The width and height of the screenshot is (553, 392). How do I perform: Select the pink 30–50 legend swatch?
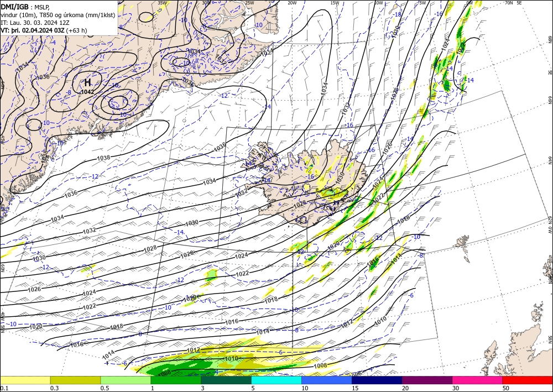[478, 380]
